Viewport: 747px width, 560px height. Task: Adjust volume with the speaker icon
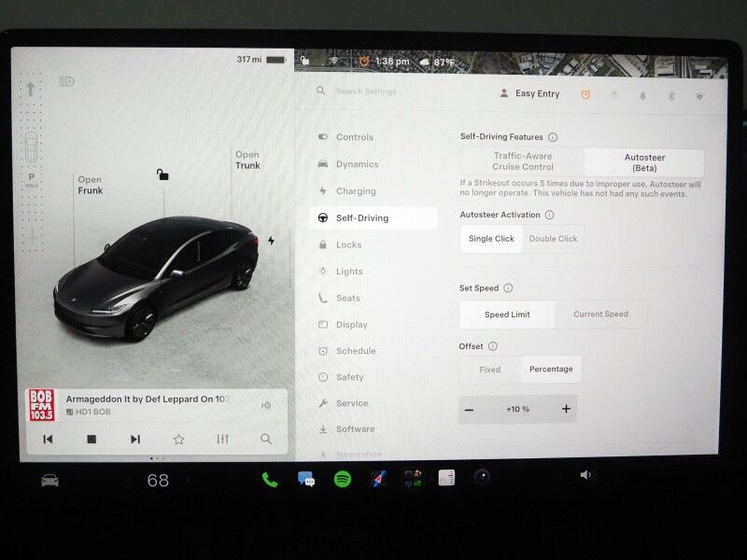585,475
